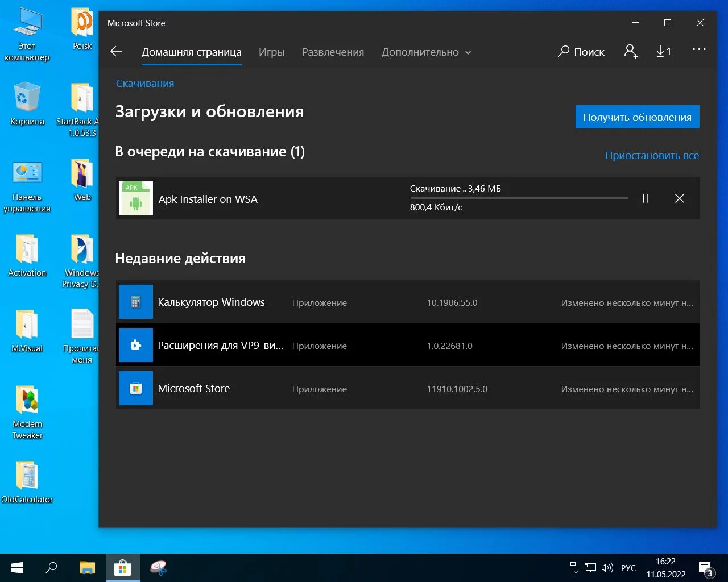
Task: Select the Домашняя страница tab
Action: pyautogui.click(x=191, y=52)
